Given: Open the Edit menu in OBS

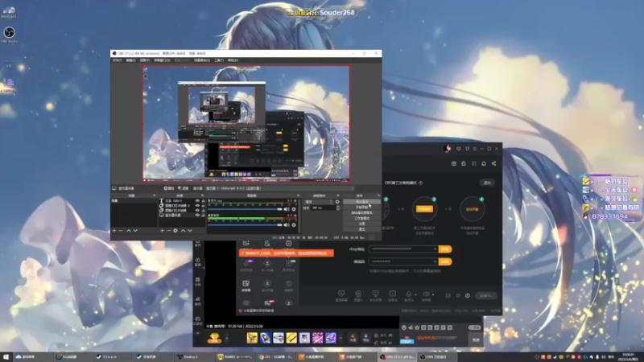Looking at the screenshot, I should point(130,60).
